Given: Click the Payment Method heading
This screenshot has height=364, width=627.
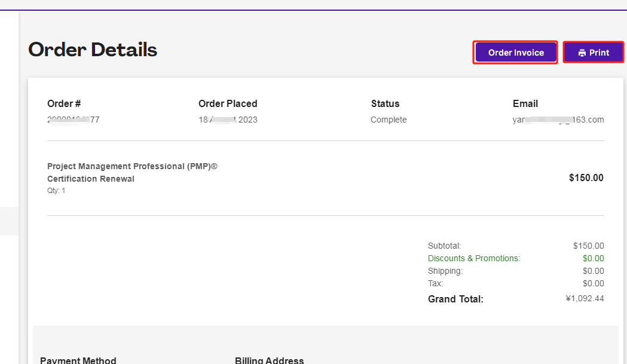Looking at the screenshot, I should coord(78,360).
